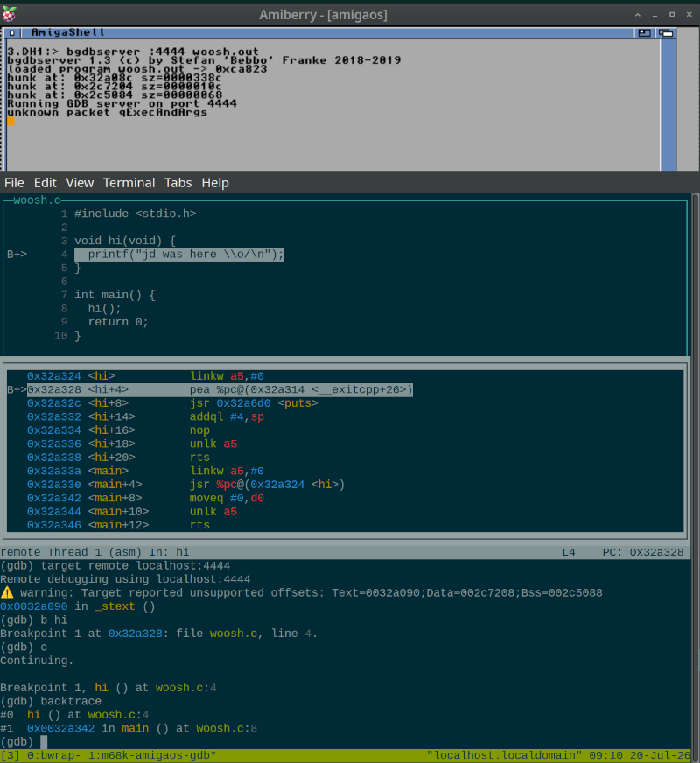This screenshot has height=763, width=700.
Task: Open the Help menu
Action: [215, 183]
